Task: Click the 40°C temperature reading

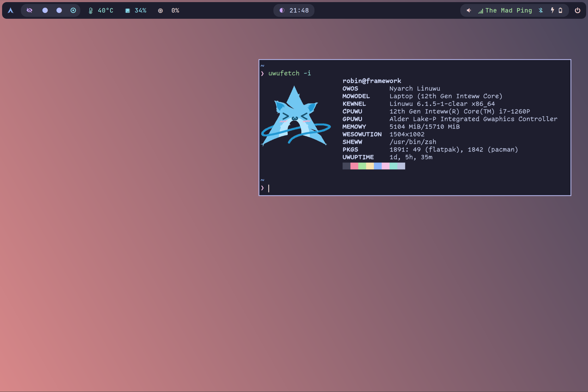Action: [106, 11]
